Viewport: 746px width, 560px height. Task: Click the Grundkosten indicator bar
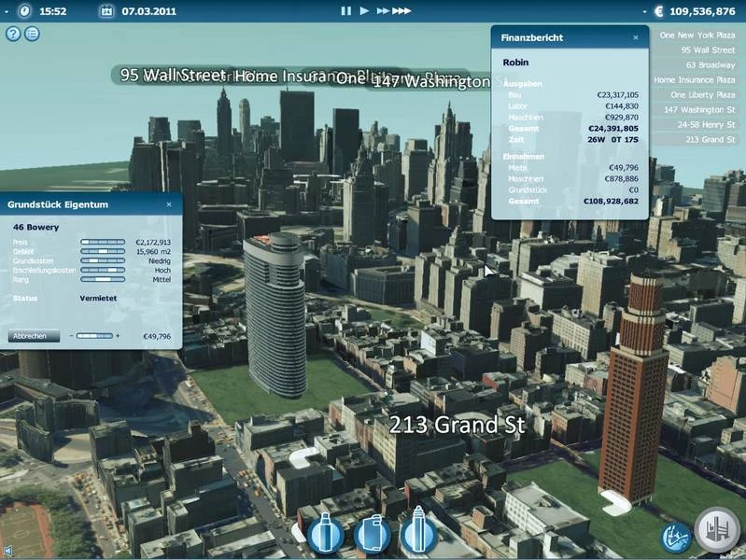(x=103, y=260)
